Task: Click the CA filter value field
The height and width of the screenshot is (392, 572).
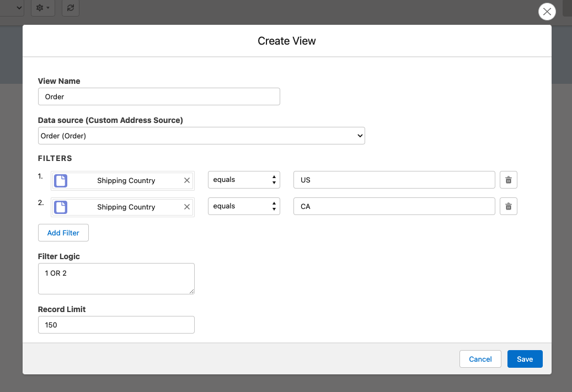Action: [x=394, y=206]
